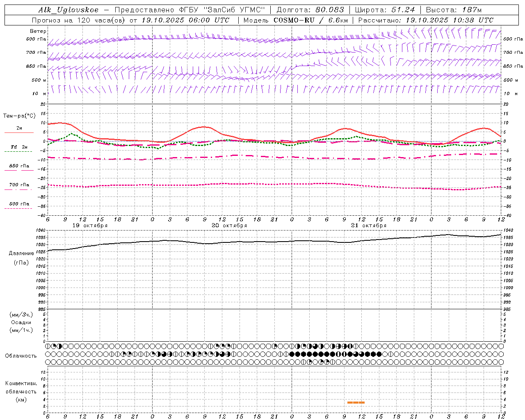Click the Облачность panel label
Viewport: 525px width, 420px height.
pyautogui.click(x=21, y=356)
